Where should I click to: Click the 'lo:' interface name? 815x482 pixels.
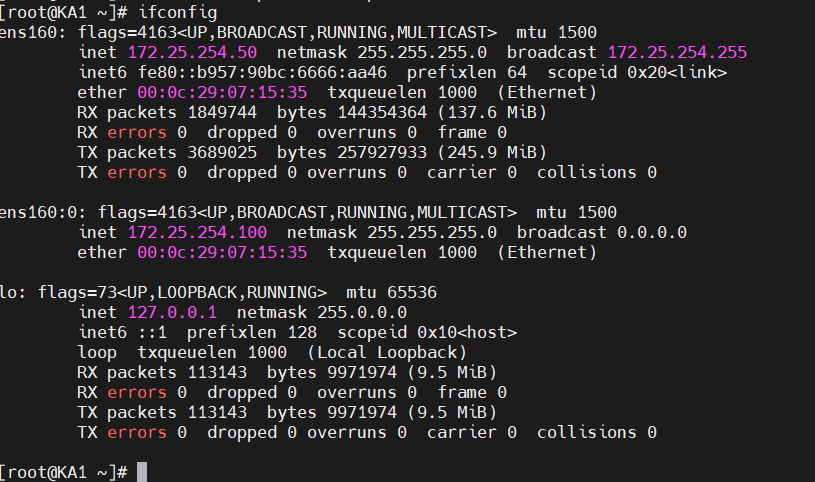click(12, 292)
